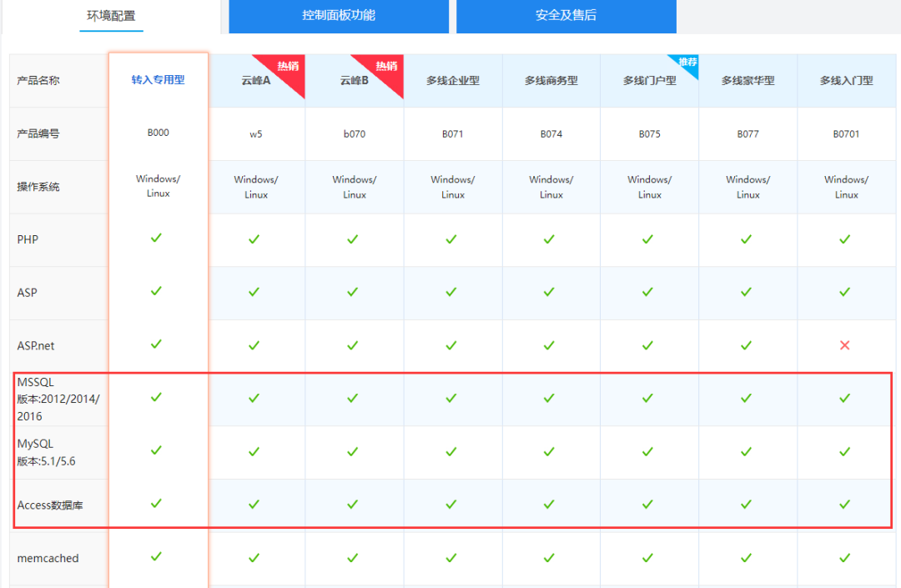Select the 云峰A product column header
This screenshot has height=588, width=901.
255,81
